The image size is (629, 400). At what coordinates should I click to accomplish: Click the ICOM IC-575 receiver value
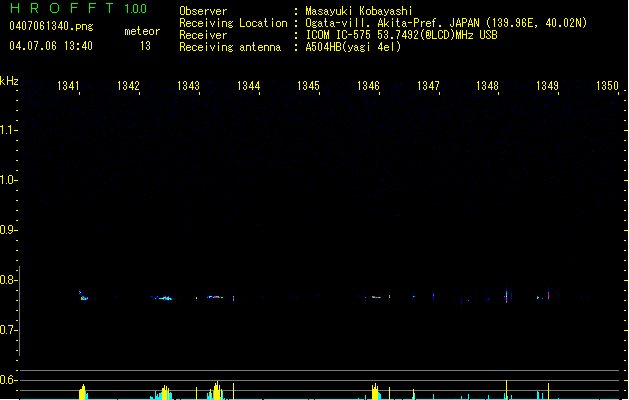coord(402,35)
